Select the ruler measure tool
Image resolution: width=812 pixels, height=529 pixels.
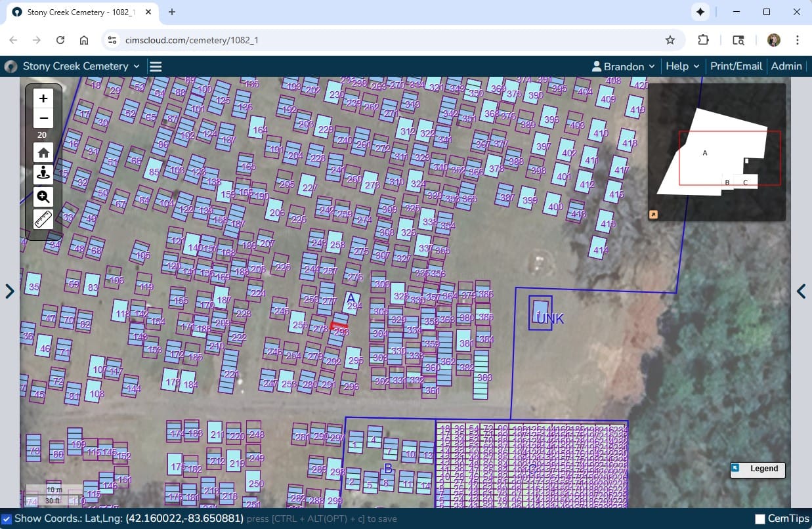[43, 219]
